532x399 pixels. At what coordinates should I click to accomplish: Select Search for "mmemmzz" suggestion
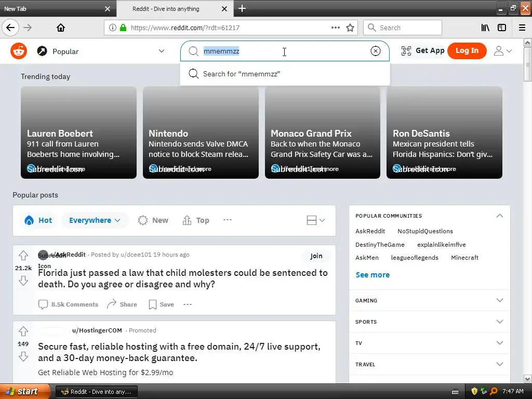click(285, 74)
